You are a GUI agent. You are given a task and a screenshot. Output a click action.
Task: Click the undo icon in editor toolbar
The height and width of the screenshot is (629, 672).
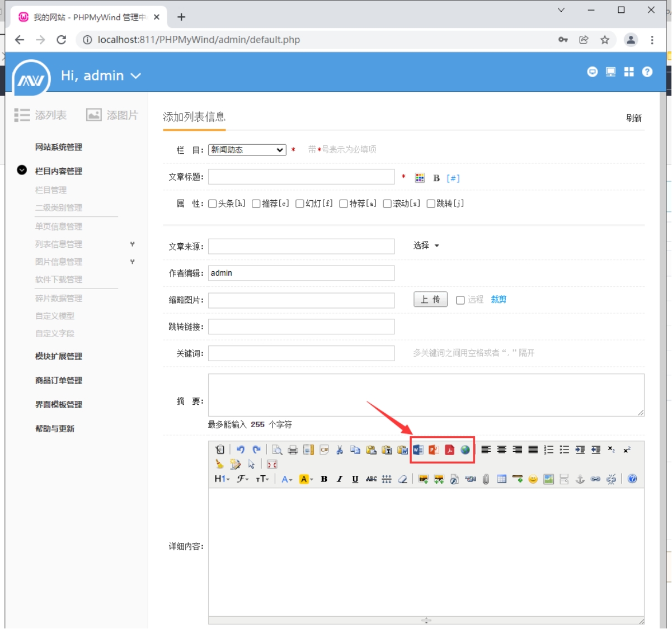point(241,450)
